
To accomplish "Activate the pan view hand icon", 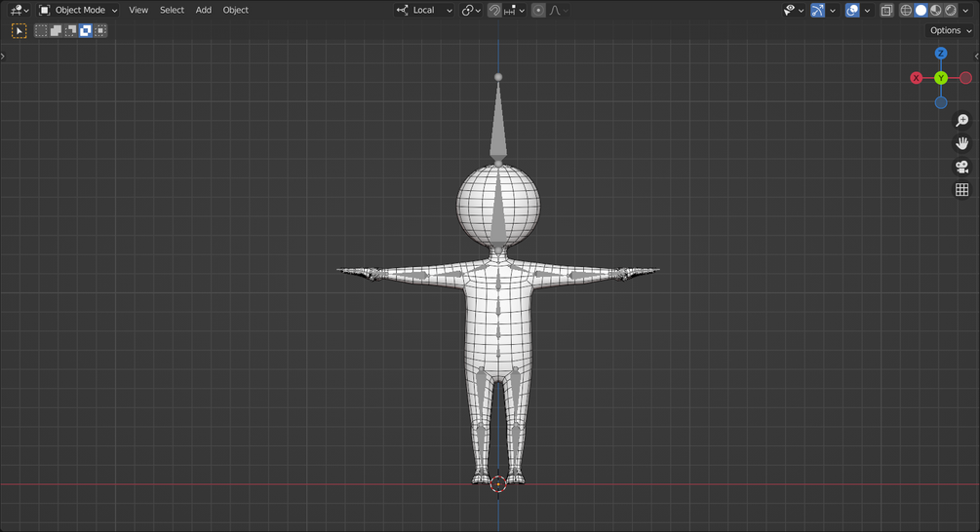I will [961, 143].
